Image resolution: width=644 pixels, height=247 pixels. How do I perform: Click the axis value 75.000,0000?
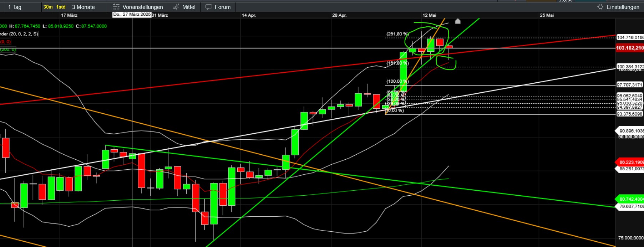click(x=631, y=238)
